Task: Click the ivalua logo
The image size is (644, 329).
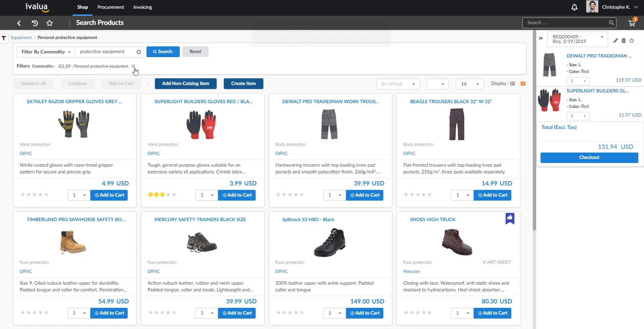Action: pos(37,7)
